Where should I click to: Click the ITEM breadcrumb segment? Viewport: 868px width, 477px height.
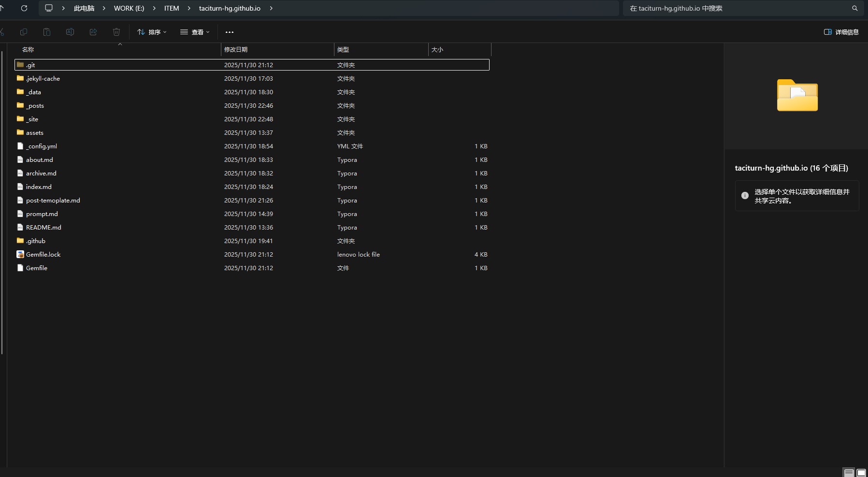coord(172,8)
